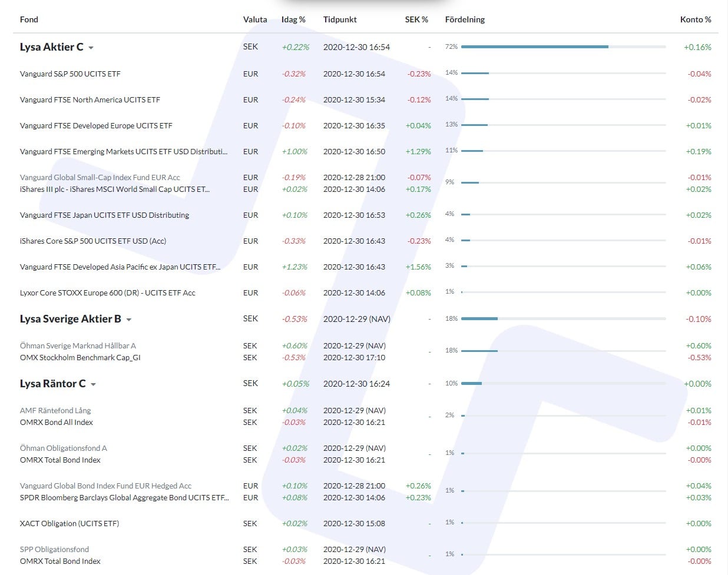
Task: Click the SEK % column header
Action: coord(416,19)
